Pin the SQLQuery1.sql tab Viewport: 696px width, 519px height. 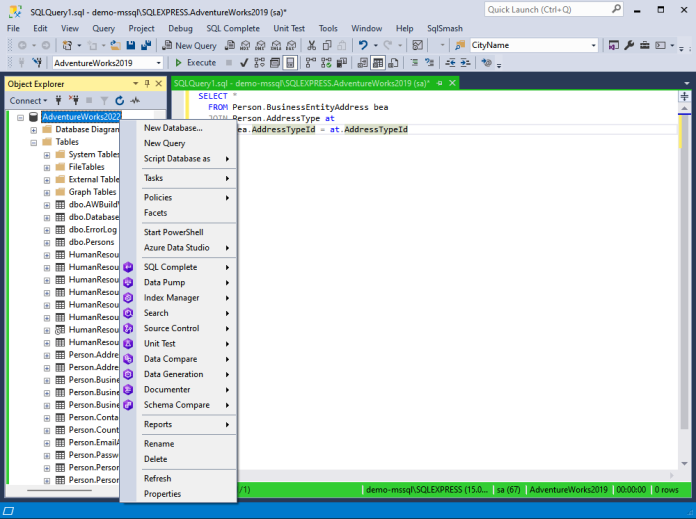439,83
